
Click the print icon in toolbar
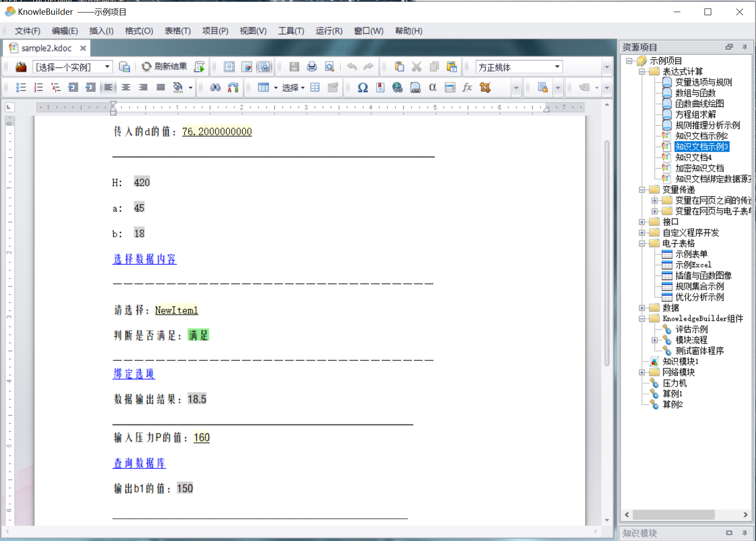[x=312, y=67]
